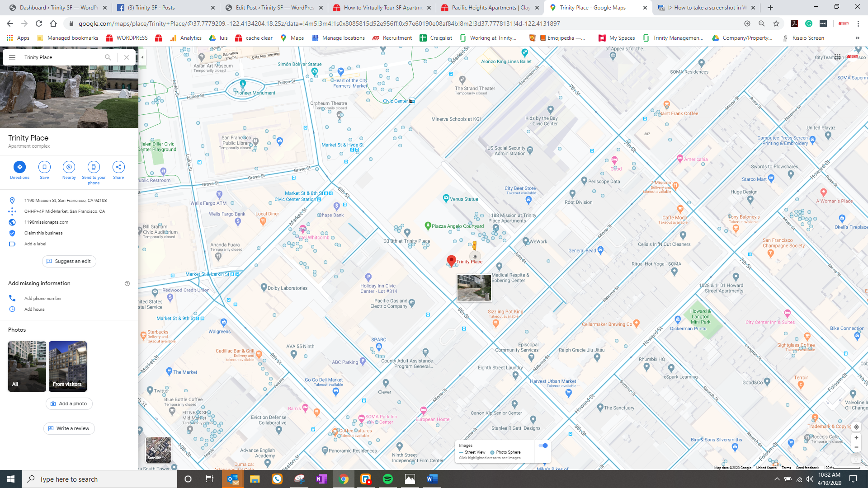Image resolution: width=868 pixels, height=488 pixels.
Task: Reload the current page
Action: coord(39,23)
